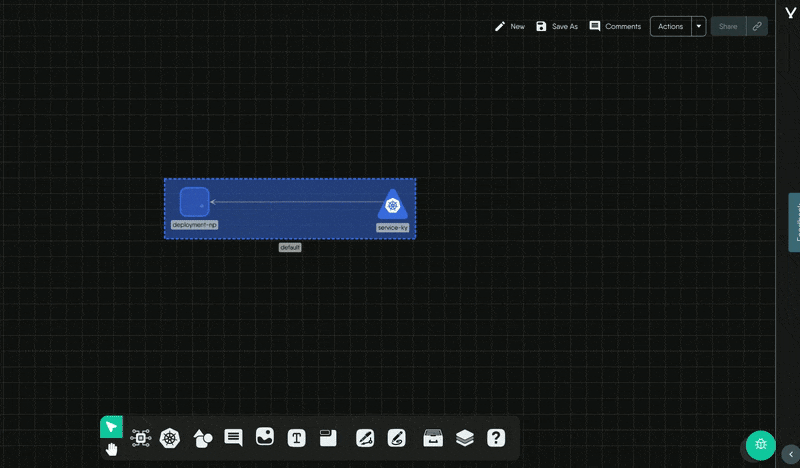This screenshot has height=468, width=800.
Task: Open the archive drawer icon
Action: pyautogui.click(x=433, y=437)
